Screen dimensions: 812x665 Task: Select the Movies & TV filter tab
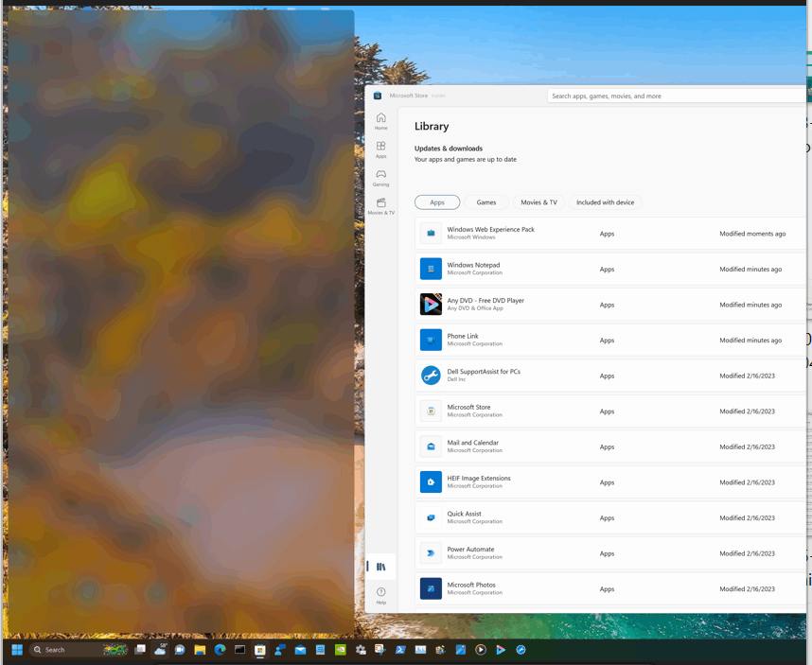click(x=538, y=202)
